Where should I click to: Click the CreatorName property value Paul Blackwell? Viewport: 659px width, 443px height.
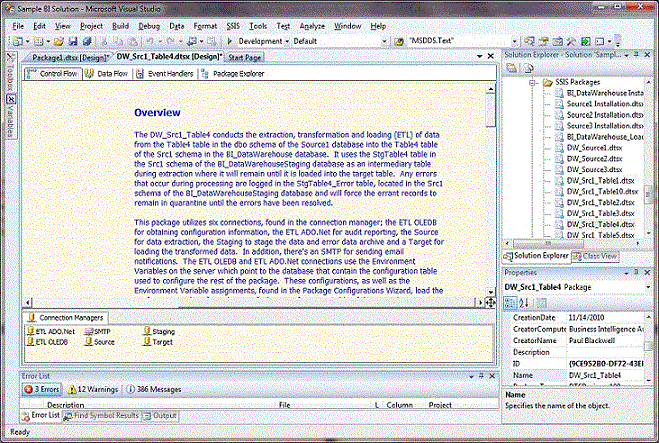pyautogui.click(x=592, y=340)
